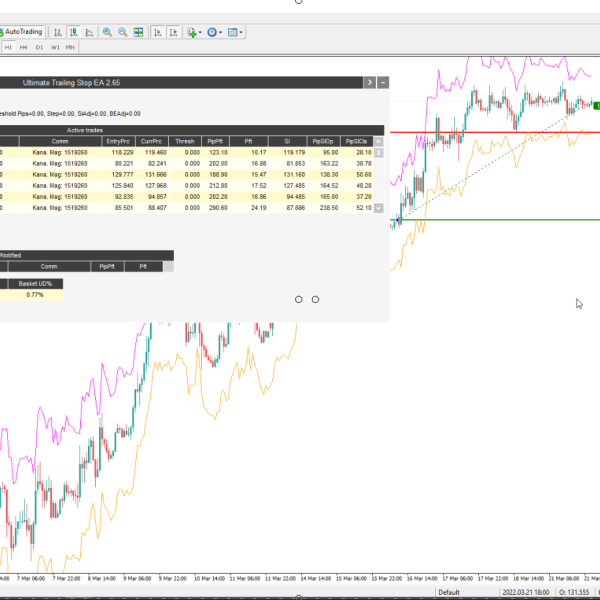The image size is (600, 600).
Task: Collapse the Ultimate Trailing Stop panel
Action: click(x=383, y=83)
